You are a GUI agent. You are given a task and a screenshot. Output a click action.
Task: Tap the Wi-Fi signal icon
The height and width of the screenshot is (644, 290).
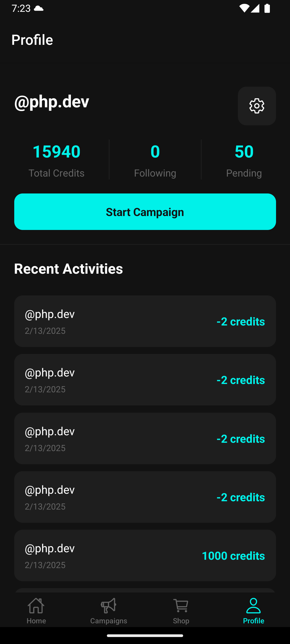point(244,8)
